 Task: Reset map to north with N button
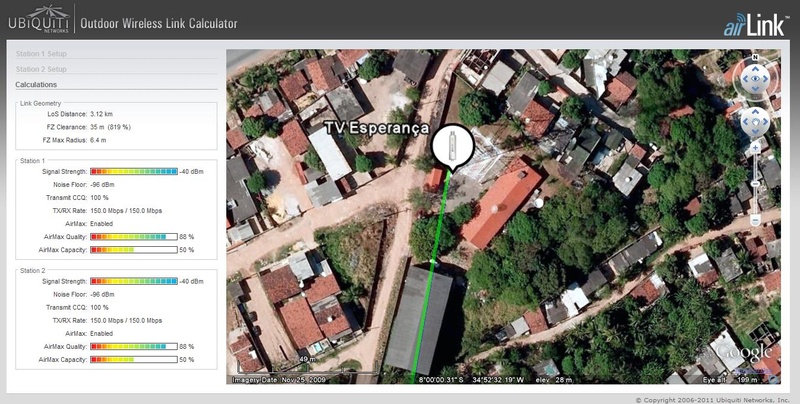tap(755, 57)
